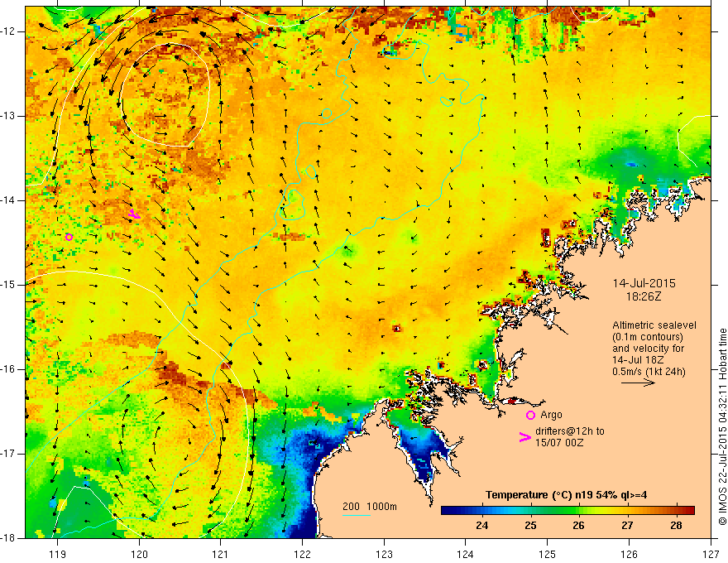Click the 25 value on temperature scale
The height and width of the screenshot is (563, 728).
[530, 526]
